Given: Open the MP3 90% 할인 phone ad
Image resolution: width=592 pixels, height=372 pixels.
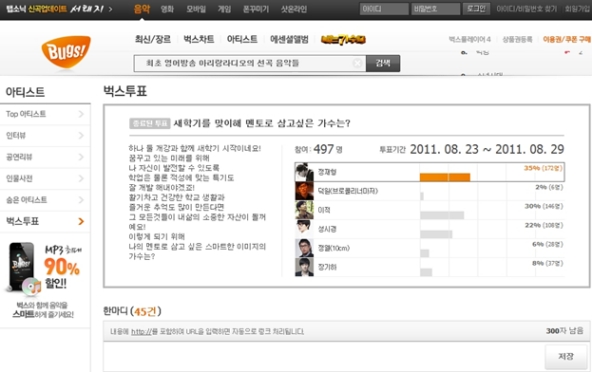Looking at the screenshot, I should click(x=45, y=280).
